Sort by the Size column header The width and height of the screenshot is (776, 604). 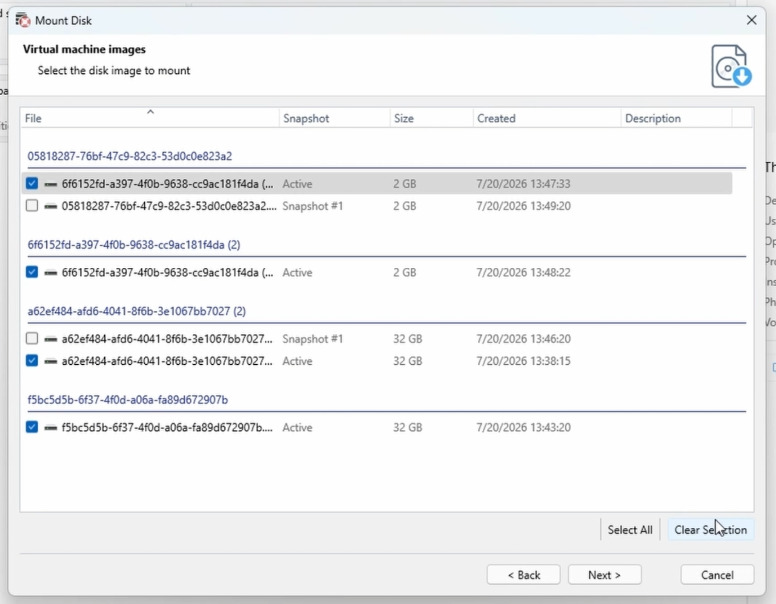432,118
